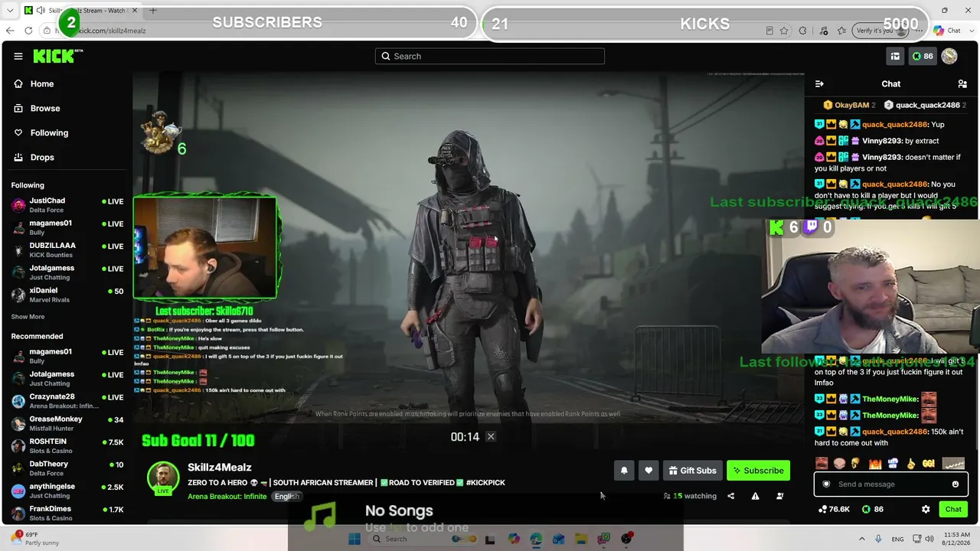Expand following list with Show More

[x=28, y=317]
